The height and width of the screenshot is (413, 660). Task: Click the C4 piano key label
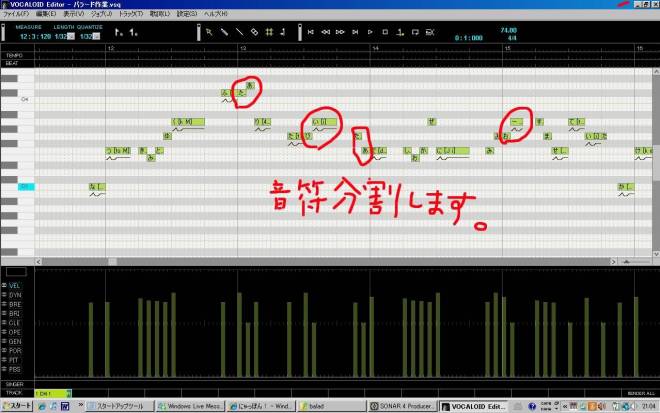point(24,100)
